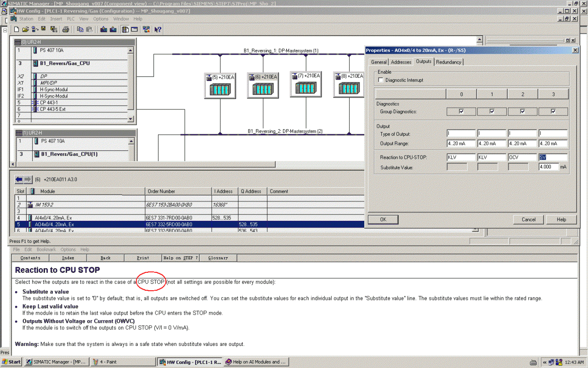The image size is (588, 368).
Task: Click the Print toolbar icon
Action: pyautogui.click(x=66, y=29)
